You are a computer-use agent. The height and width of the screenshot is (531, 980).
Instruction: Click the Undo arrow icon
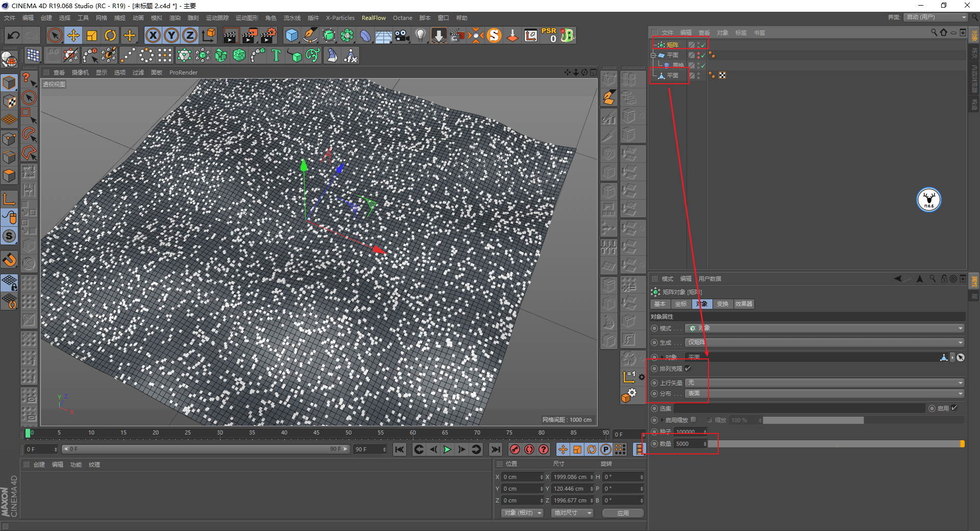pyautogui.click(x=13, y=35)
